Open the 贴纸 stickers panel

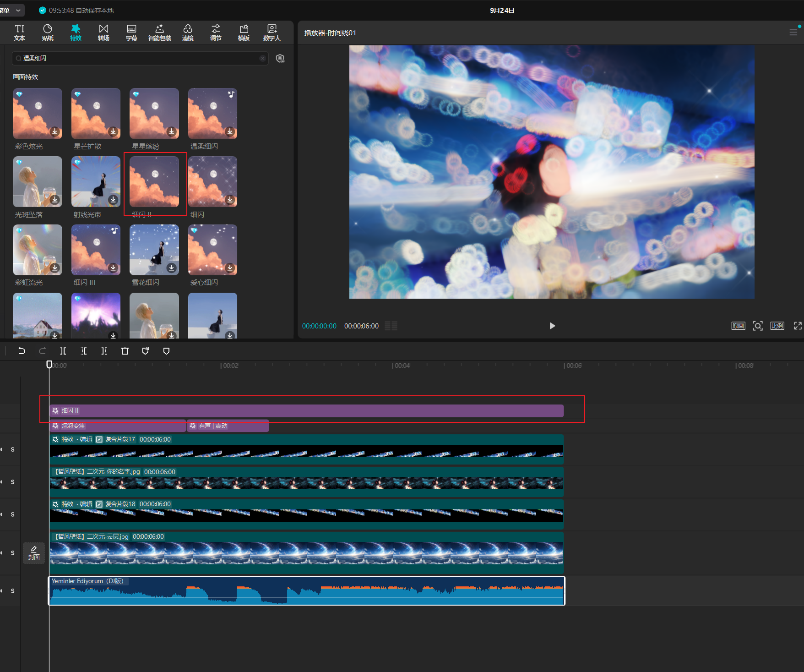[x=48, y=33]
